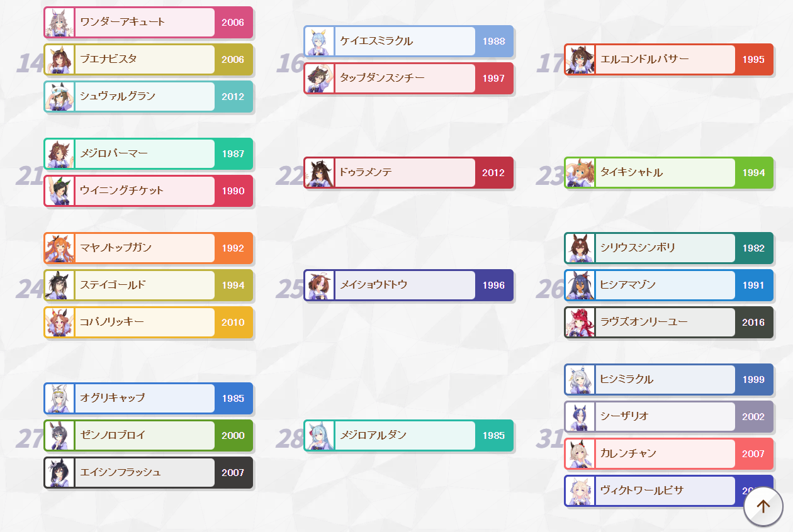Click シリウスシンボリ portrait thumbnail

point(580,248)
